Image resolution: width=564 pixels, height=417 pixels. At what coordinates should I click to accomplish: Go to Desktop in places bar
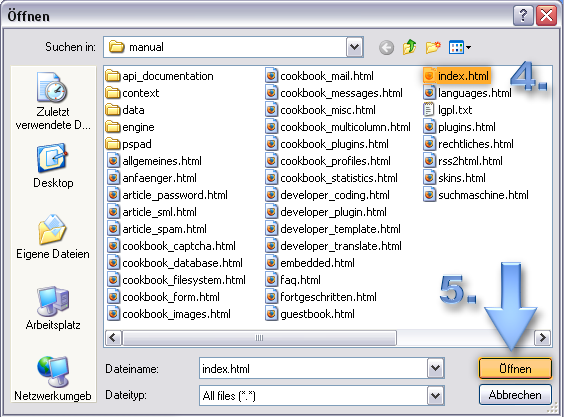coord(53,166)
